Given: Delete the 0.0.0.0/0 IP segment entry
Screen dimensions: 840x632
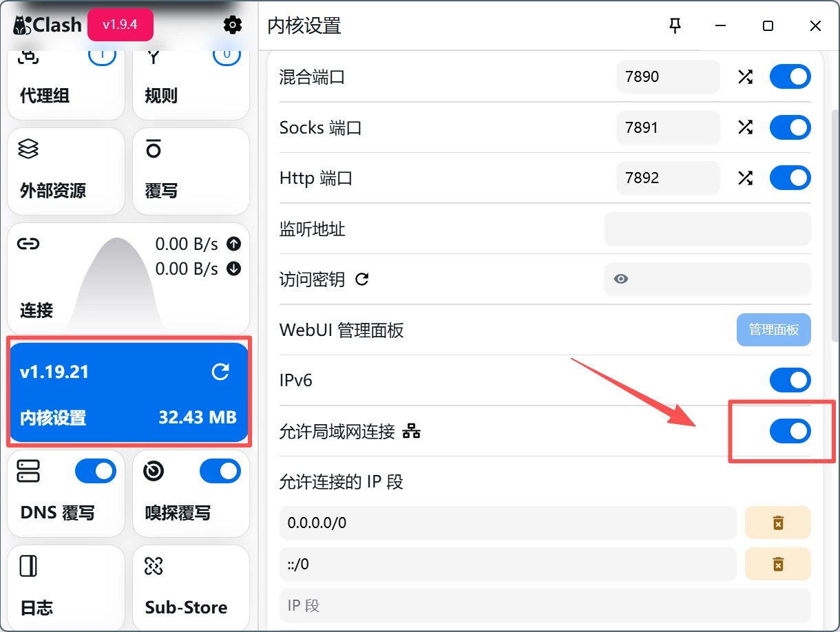Looking at the screenshot, I should (x=777, y=523).
